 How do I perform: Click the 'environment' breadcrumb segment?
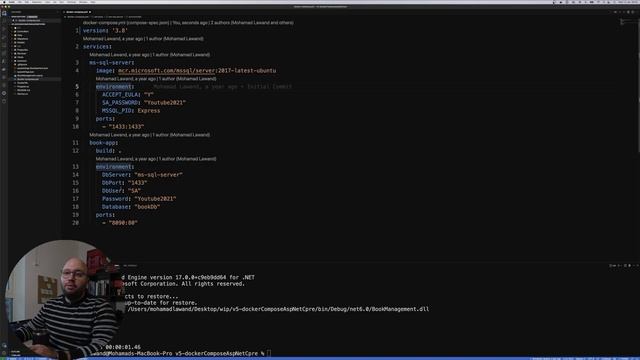coord(134,17)
